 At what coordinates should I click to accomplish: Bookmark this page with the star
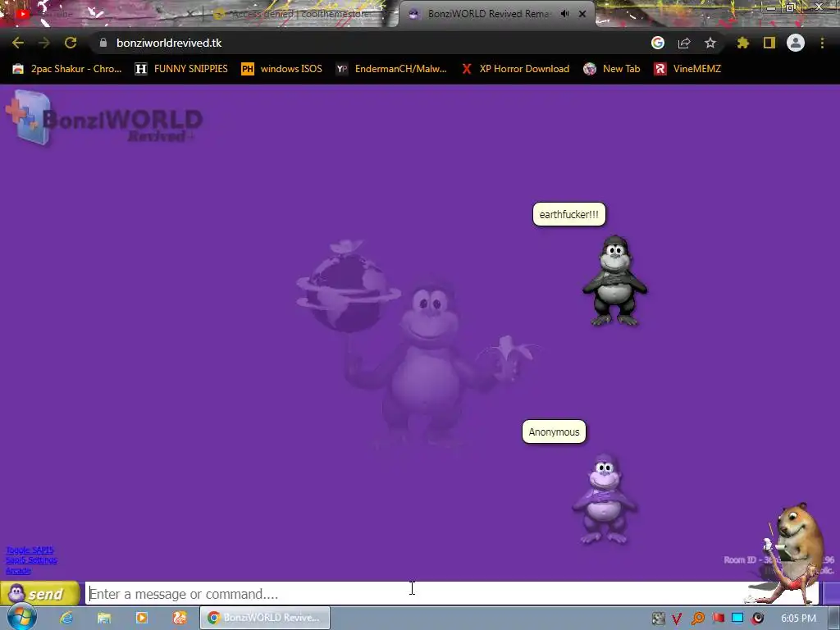click(x=710, y=43)
